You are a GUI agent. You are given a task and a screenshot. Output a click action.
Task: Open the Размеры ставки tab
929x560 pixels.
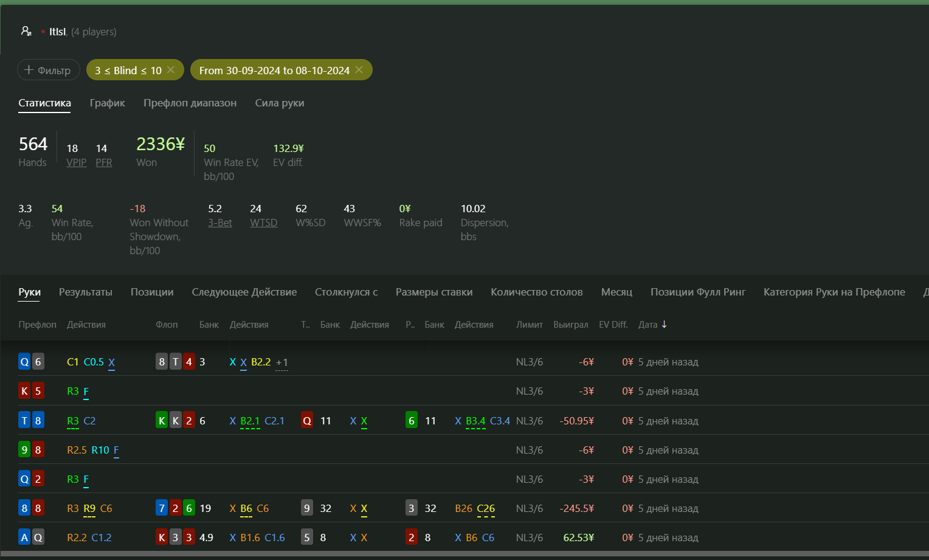point(434,292)
